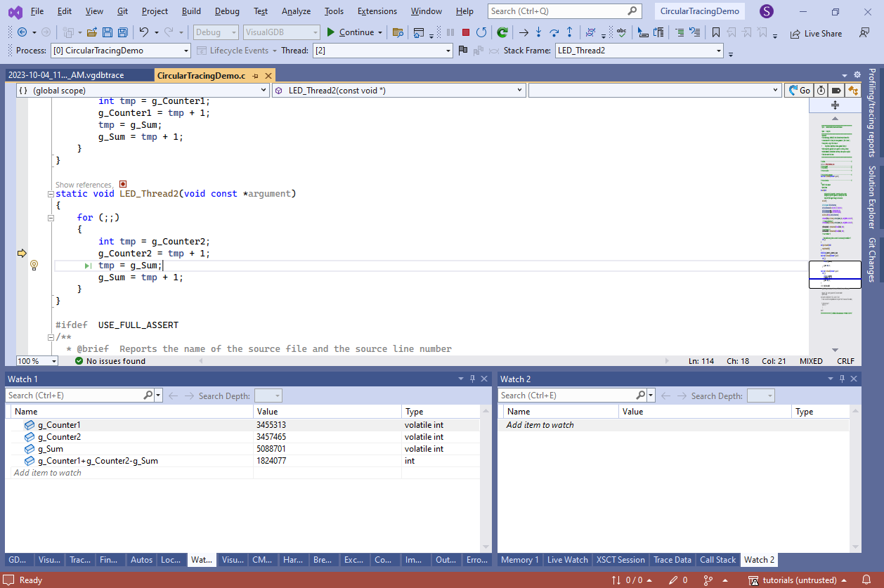Click Continue to resume execution
Viewport: 884px width, 588px height.
pyautogui.click(x=350, y=32)
